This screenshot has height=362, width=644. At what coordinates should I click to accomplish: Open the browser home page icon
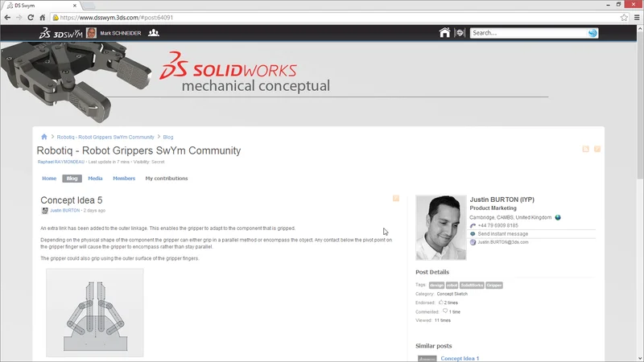pyautogui.click(x=43, y=17)
